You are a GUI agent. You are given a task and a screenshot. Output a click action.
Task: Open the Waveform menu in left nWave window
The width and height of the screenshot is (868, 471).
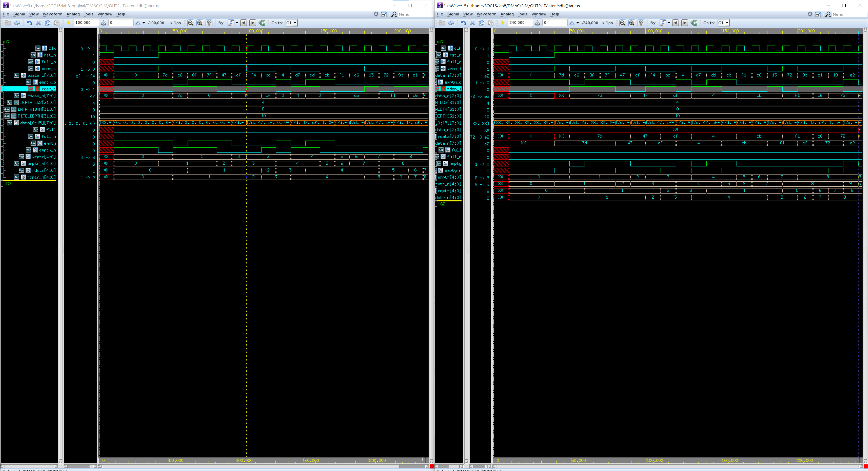(x=52, y=14)
